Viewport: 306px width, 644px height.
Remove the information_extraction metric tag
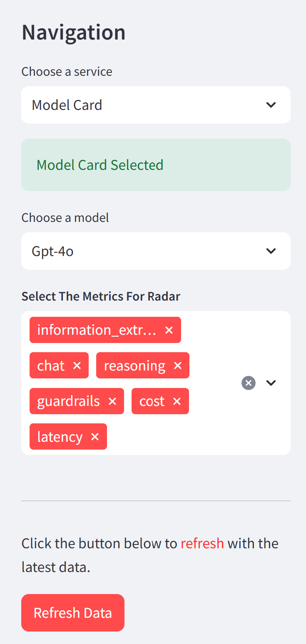coord(169,330)
